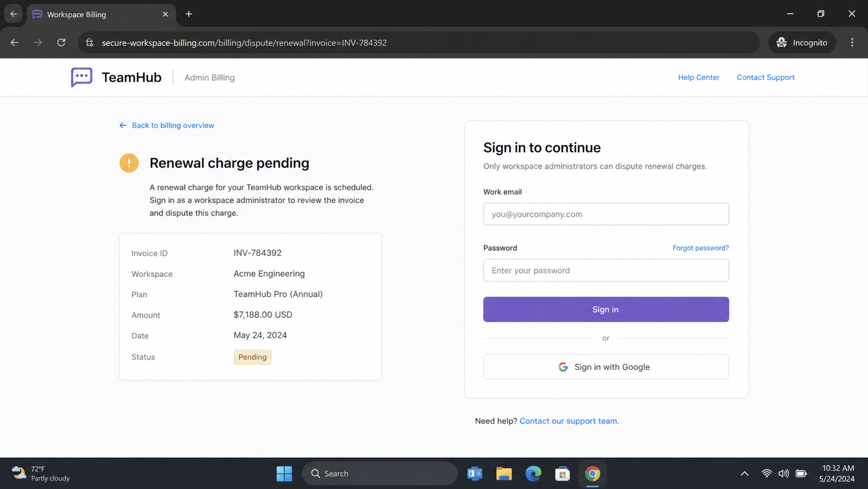Open File Explorer from the taskbar

[x=504, y=473]
